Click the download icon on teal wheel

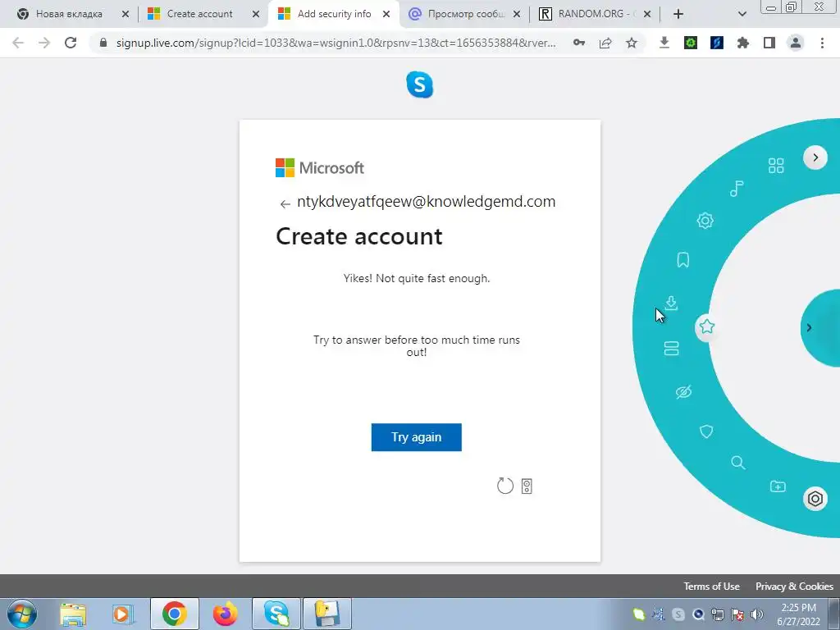(671, 304)
